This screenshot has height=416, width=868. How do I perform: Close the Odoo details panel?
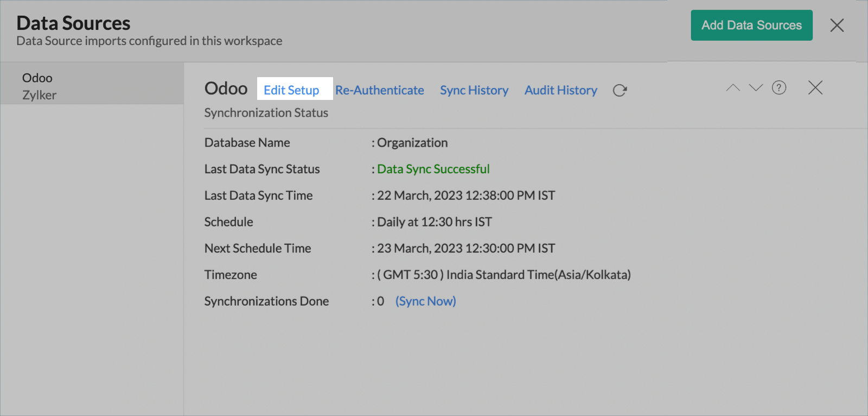pos(815,88)
